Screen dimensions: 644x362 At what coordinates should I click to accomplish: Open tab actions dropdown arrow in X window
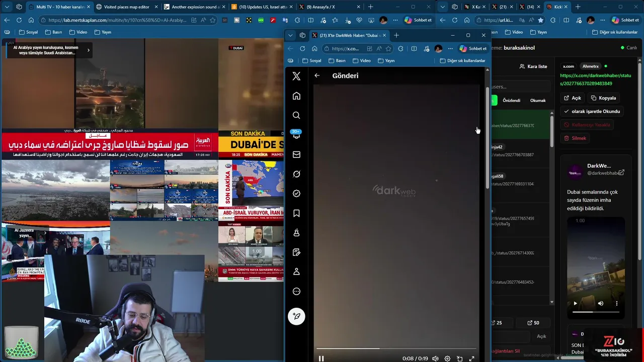pos(290,35)
